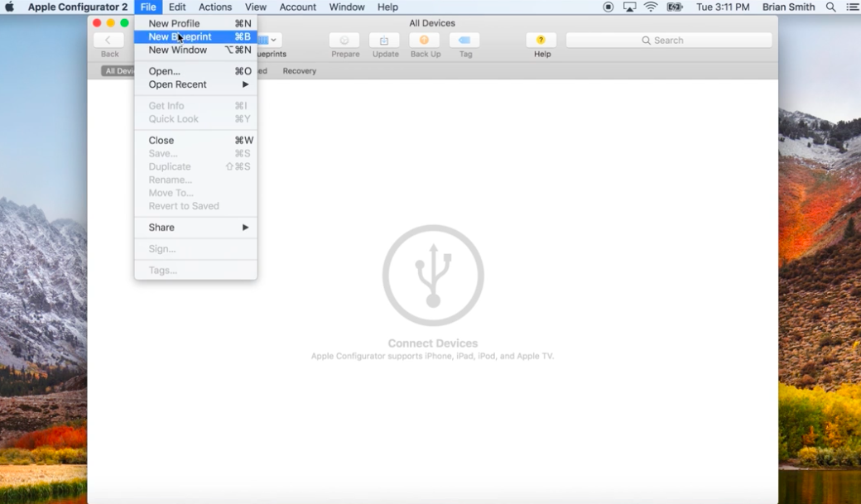The image size is (861, 504).
Task: Choose Open... from File menu
Action: pyautogui.click(x=196, y=71)
